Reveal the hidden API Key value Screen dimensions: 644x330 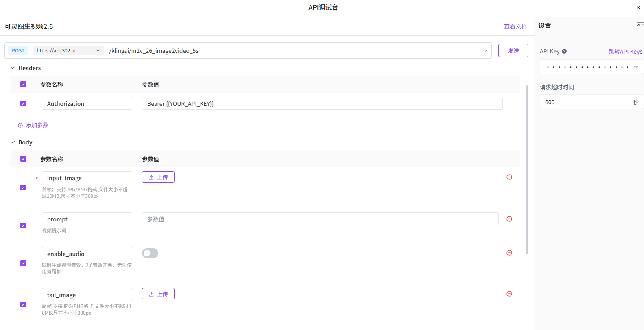coord(635,67)
